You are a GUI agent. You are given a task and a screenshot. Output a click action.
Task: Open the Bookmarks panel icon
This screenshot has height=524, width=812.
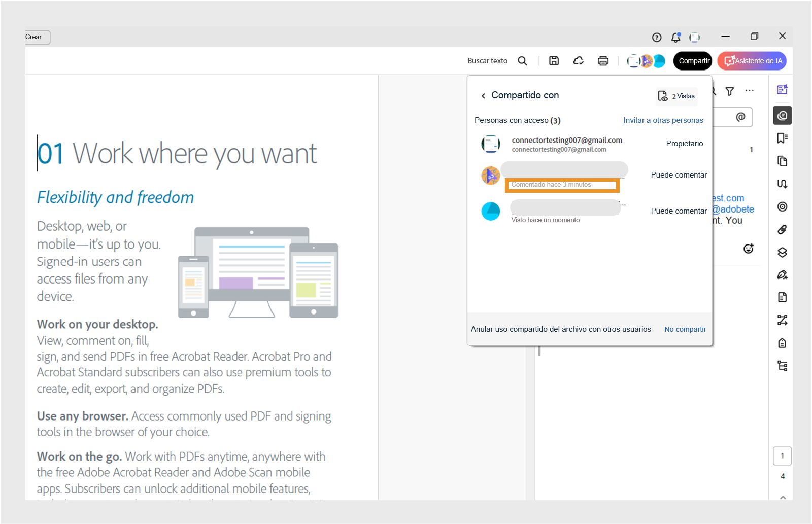pyautogui.click(x=782, y=138)
